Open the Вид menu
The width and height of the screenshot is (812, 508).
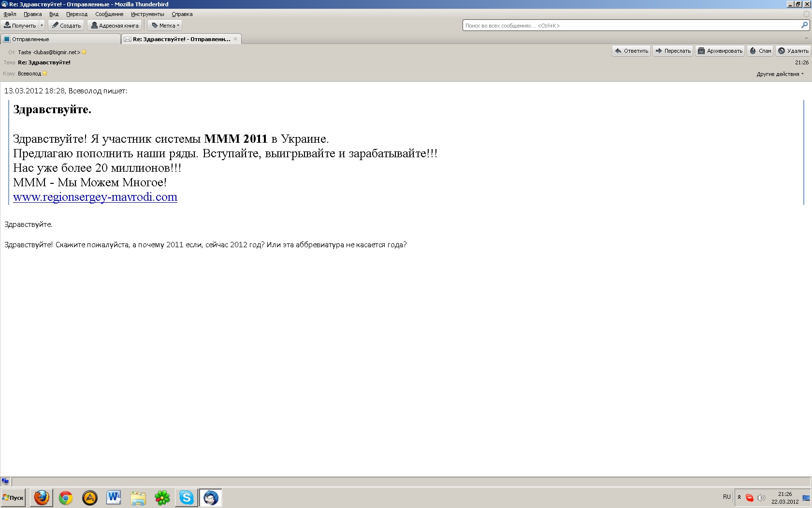pyautogui.click(x=54, y=14)
